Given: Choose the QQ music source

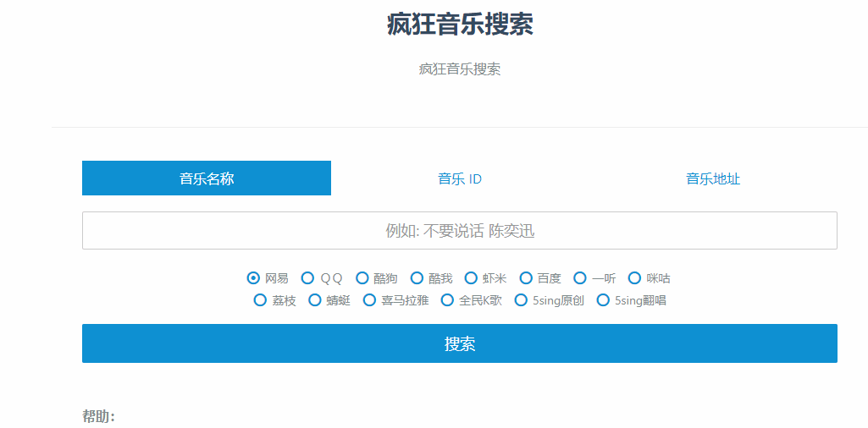Looking at the screenshot, I should point(307,278).
